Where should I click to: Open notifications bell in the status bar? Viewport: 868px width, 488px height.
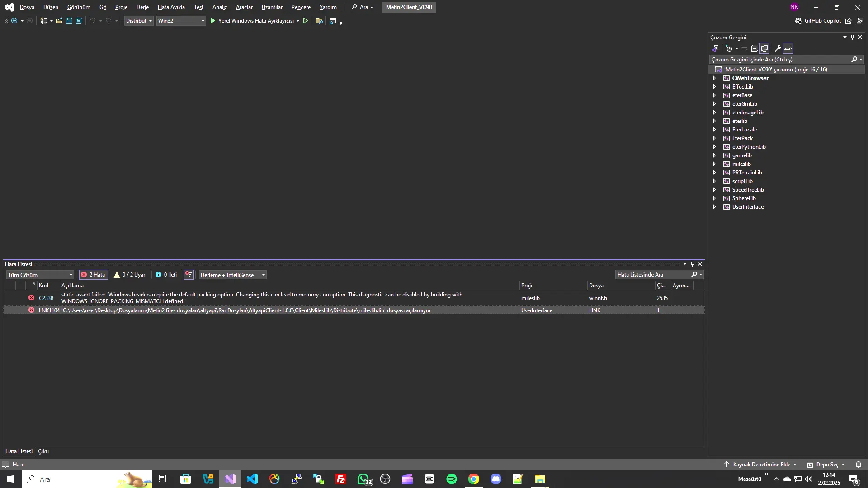click(859, 464)
